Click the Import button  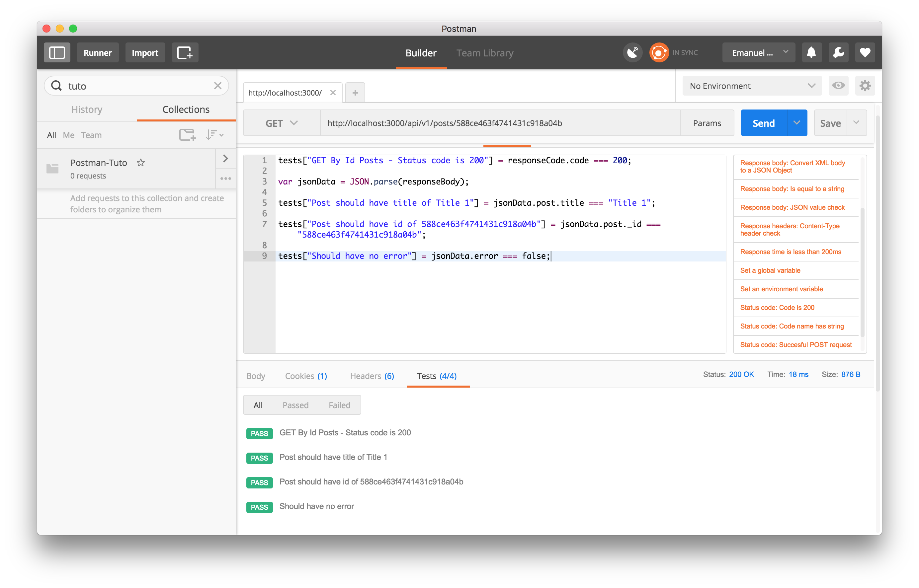pyautogui.click(x=145, y=53)
